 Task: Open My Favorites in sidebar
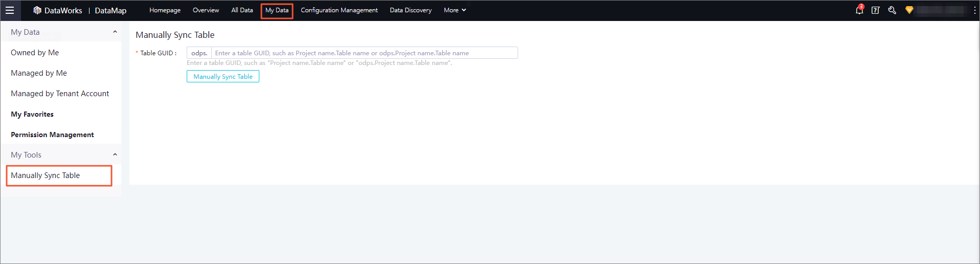point(32,114)
